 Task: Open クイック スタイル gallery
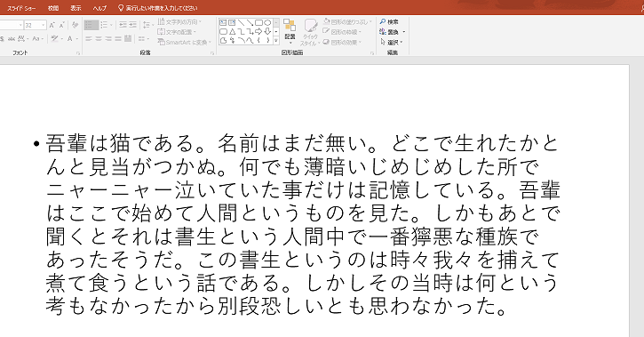coord(310,32)
